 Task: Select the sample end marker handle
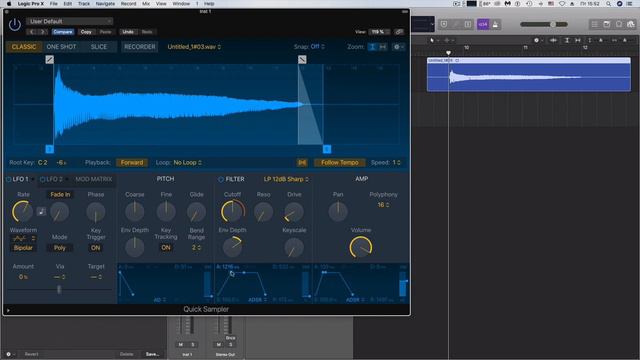327,149
